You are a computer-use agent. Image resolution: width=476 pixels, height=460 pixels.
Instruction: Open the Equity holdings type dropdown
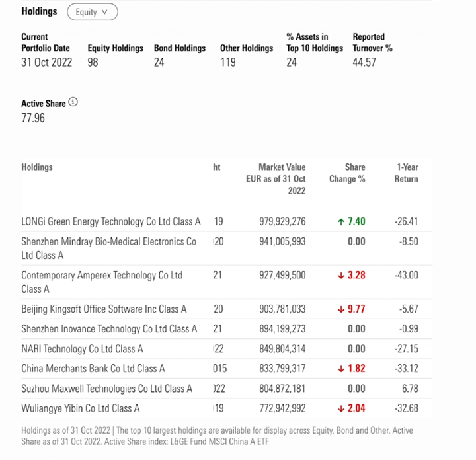[x=93, y=12]
